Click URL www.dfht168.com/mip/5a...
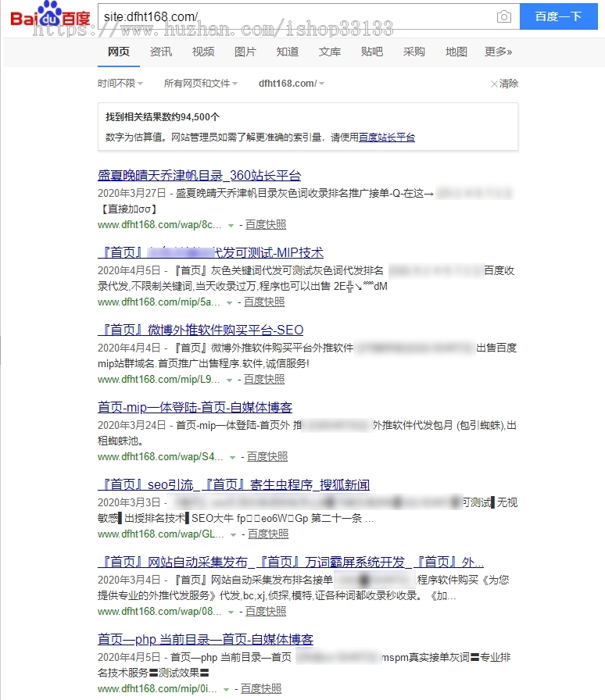The image size is (605, 700). (x=159, y=302)
